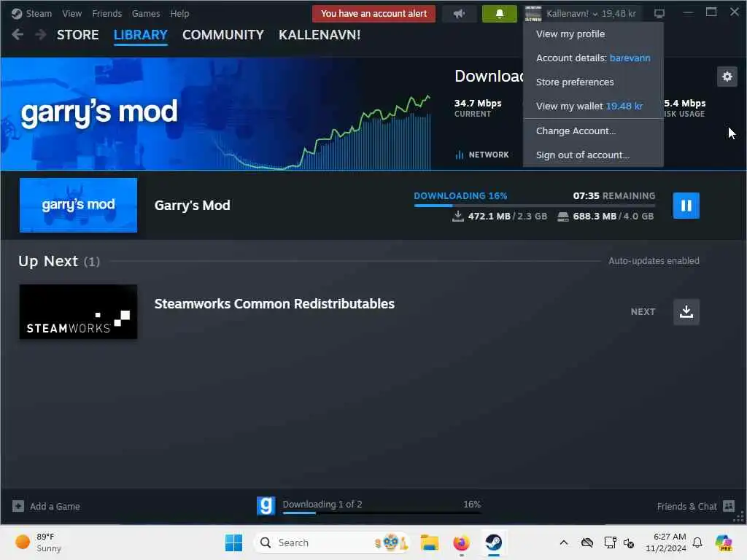Open Friends & Chat icon

coord(729,506)
